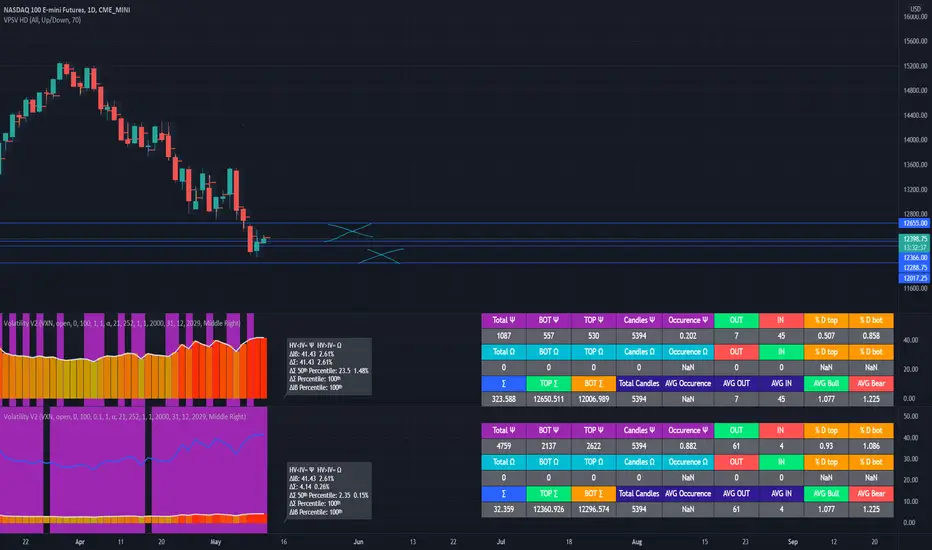Click the red IN cell in upper table

(781, 320)
